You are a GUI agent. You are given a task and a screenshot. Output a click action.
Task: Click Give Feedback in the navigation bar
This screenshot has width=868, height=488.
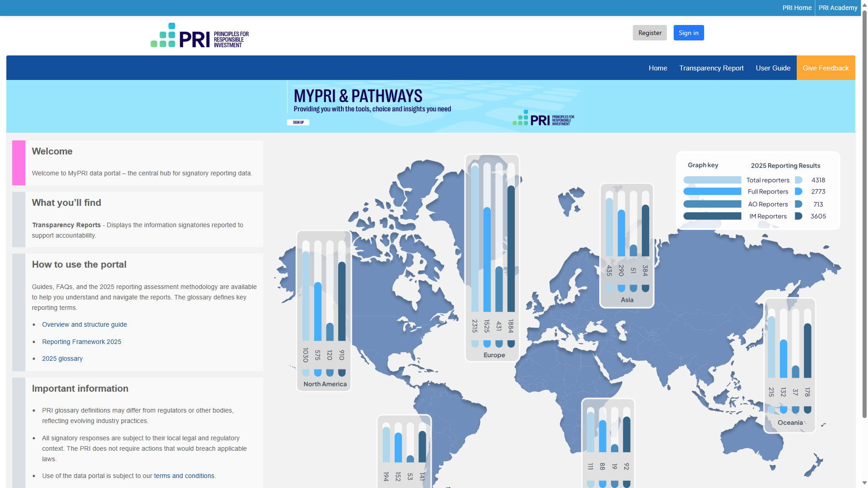(826, 68)
